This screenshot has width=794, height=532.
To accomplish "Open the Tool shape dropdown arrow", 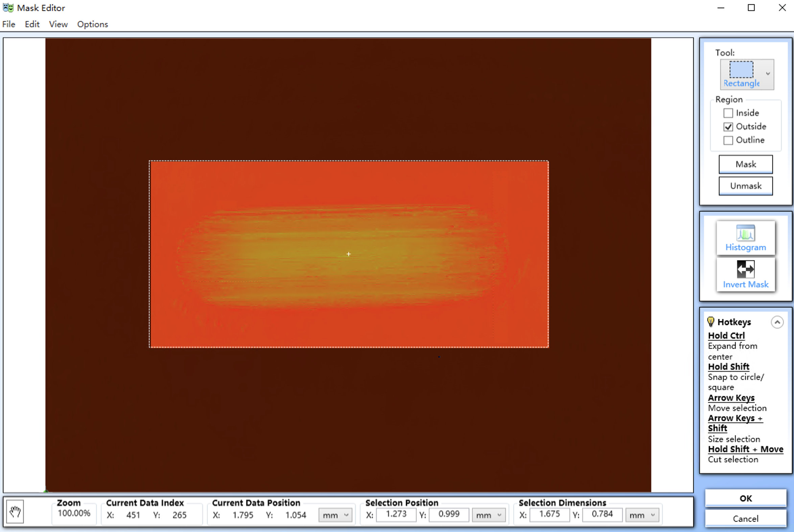I will [768, 74].
